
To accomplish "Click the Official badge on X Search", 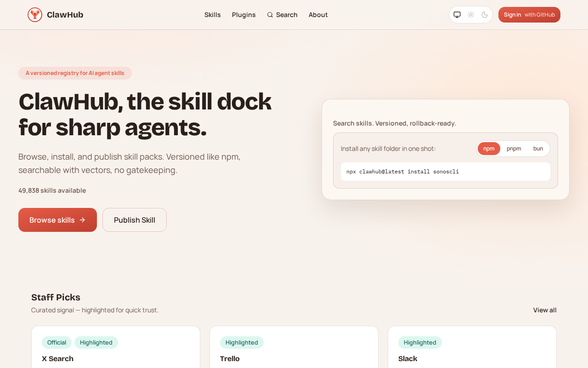I will (57, 342).
